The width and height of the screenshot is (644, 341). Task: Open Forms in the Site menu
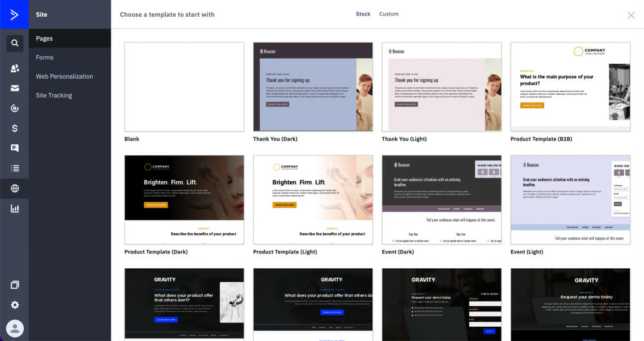click(44, 57)
